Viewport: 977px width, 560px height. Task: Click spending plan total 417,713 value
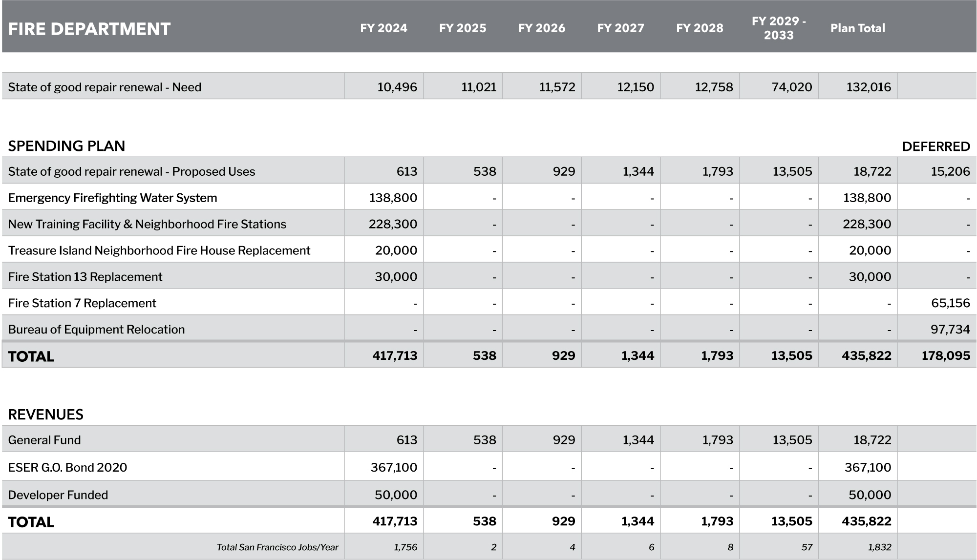(x=395, y=355)
